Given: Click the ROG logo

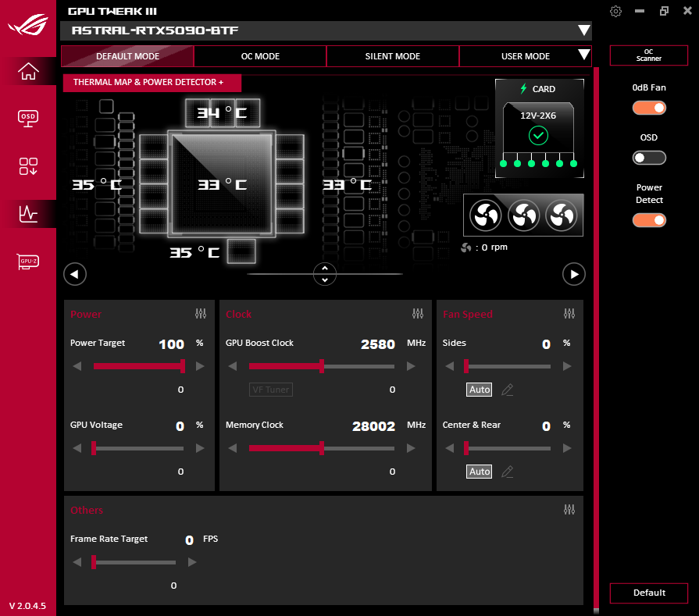Looking at the screenshot, I should point(28,24).
